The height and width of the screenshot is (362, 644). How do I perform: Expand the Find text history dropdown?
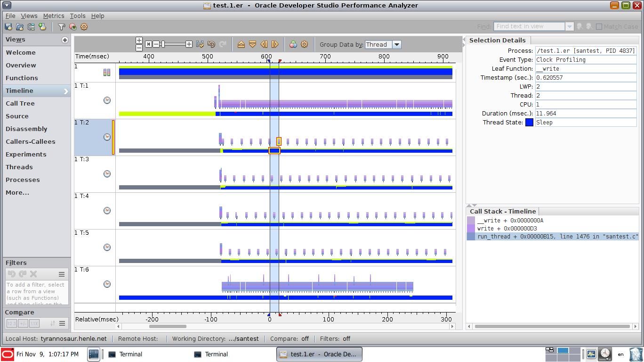pyautogui.click(x=569, y=26)
